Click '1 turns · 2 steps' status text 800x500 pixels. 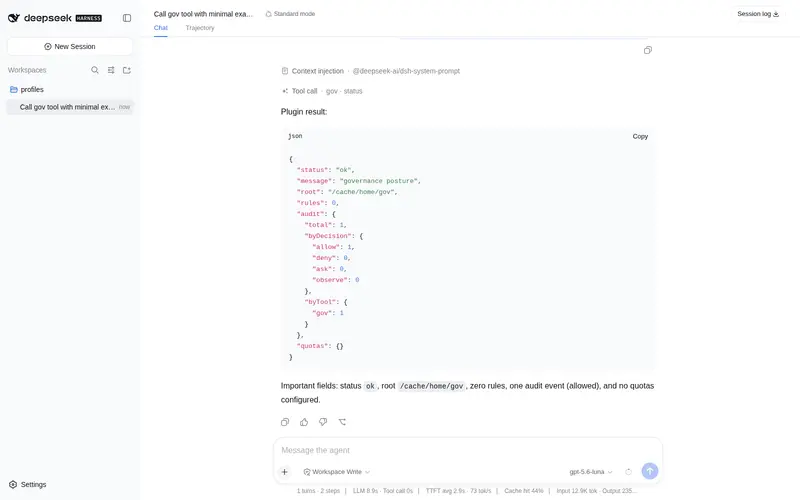pyautogui.click(x=318, y=491)
